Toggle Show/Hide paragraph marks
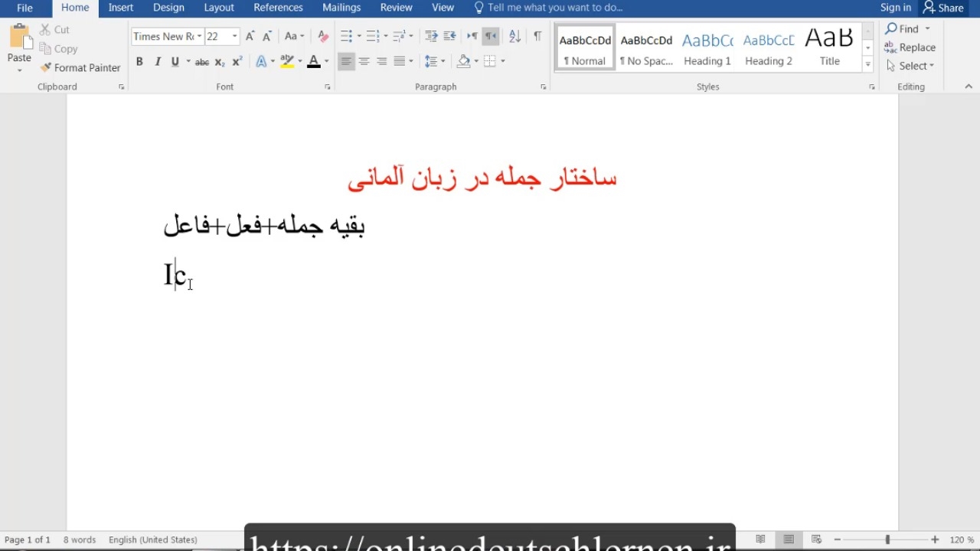This screenshot has width=980, height=551. click(x=537, y=37)
